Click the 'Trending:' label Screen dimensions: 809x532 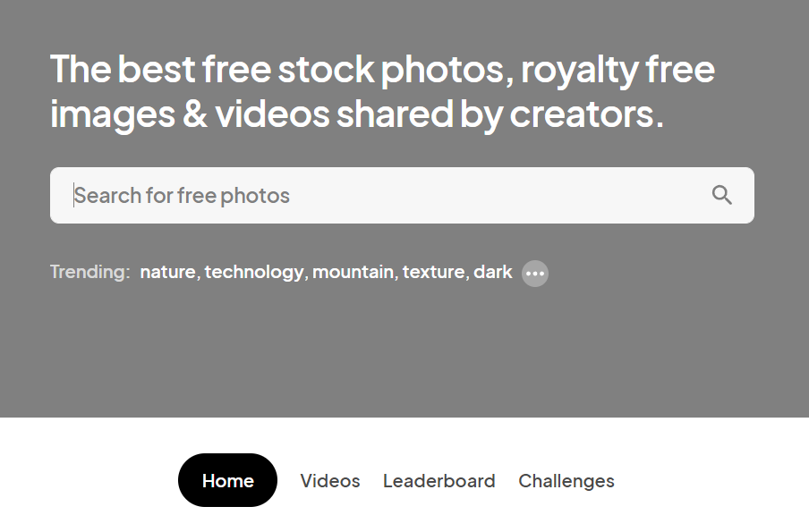tap(89, 272)
